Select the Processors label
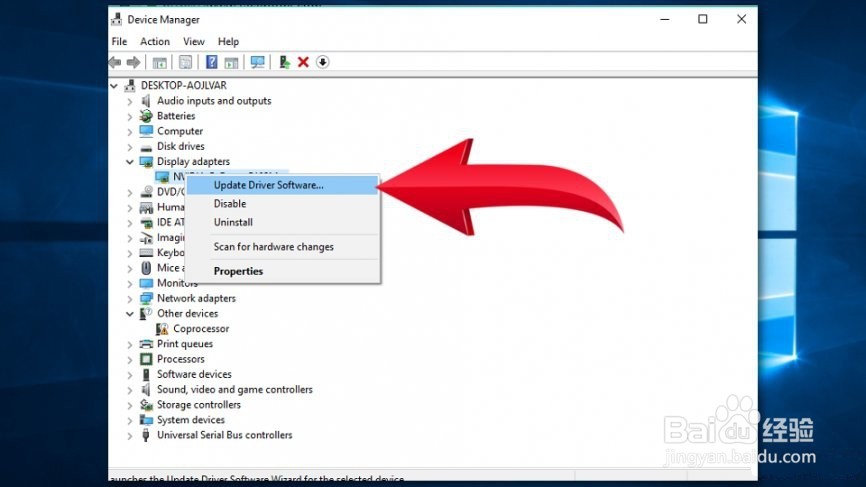Viewport: 866px width, 487px height. click(x=181, y=359)
